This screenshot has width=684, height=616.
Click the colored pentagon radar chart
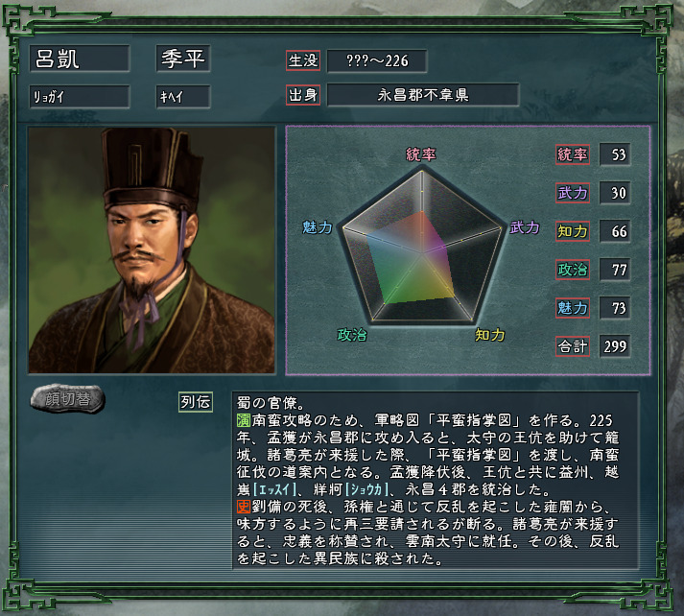(422, 247)
